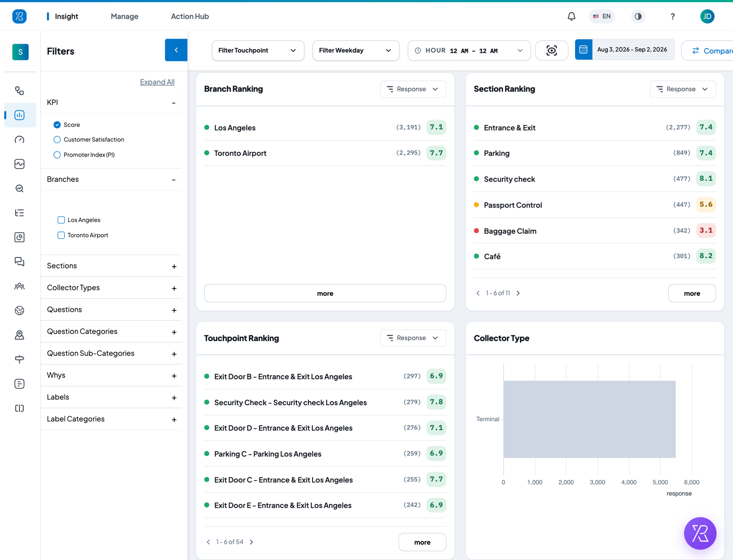This screenshot has height=560, width=733.
Task: Click more button in Touchpoint Ranking
Action: point(422,542)
